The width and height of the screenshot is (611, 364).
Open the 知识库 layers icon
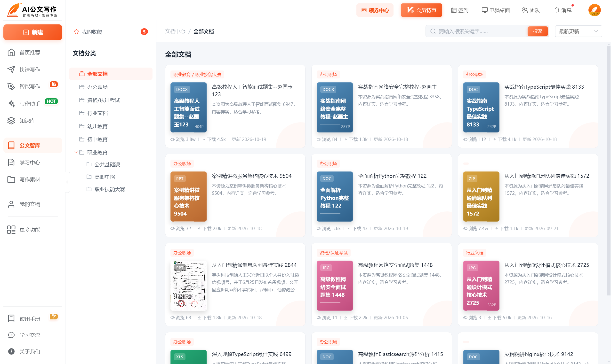point(11,121)
